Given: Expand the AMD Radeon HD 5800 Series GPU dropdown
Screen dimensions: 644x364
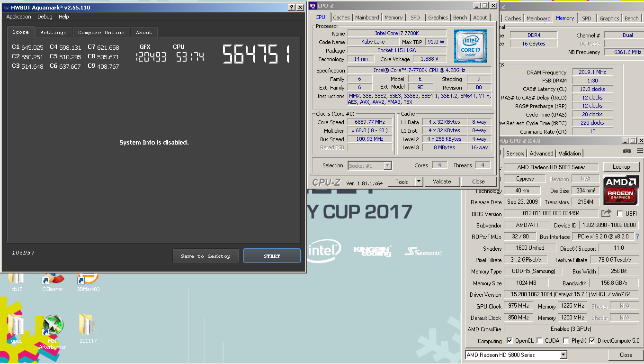Looking at the screenshot, I should point(563,355).
